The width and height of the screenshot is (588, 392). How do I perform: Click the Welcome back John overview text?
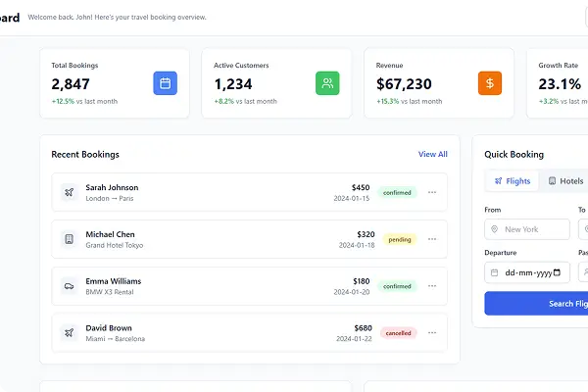click(117, 18)
